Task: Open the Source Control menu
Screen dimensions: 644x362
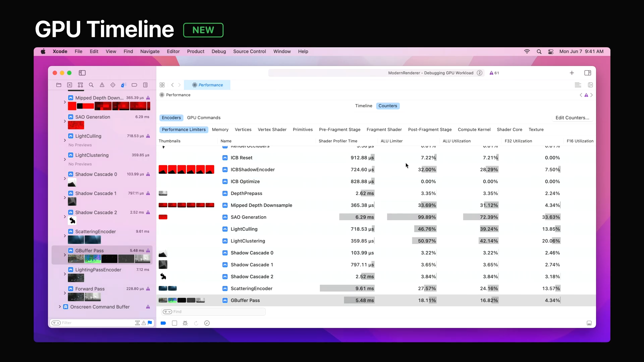Action: click(249, 51)
